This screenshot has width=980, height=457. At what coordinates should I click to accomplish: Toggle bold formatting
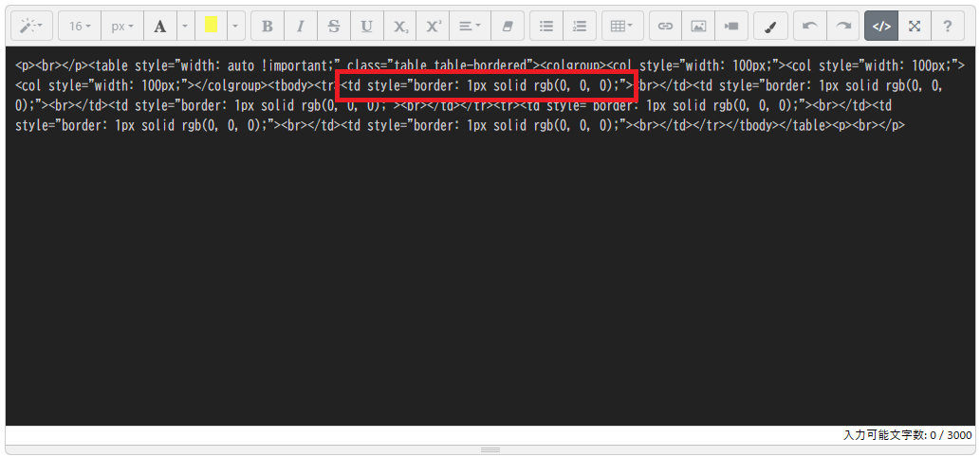pos(268,26)
